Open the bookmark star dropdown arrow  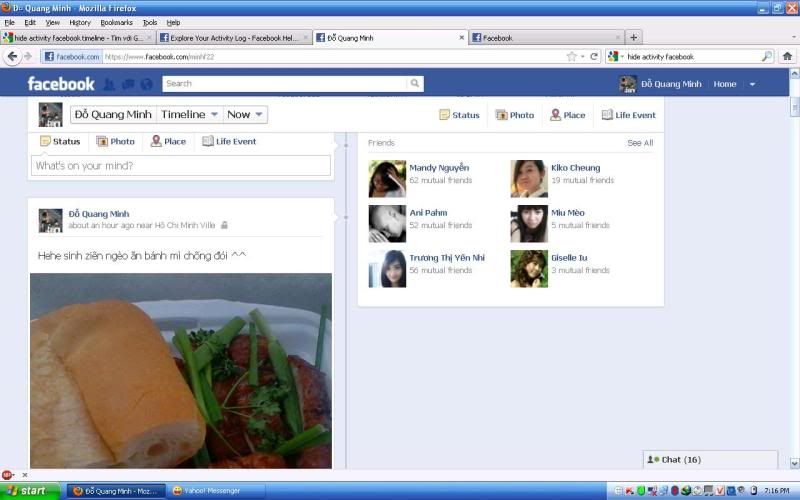coord(583,56)
